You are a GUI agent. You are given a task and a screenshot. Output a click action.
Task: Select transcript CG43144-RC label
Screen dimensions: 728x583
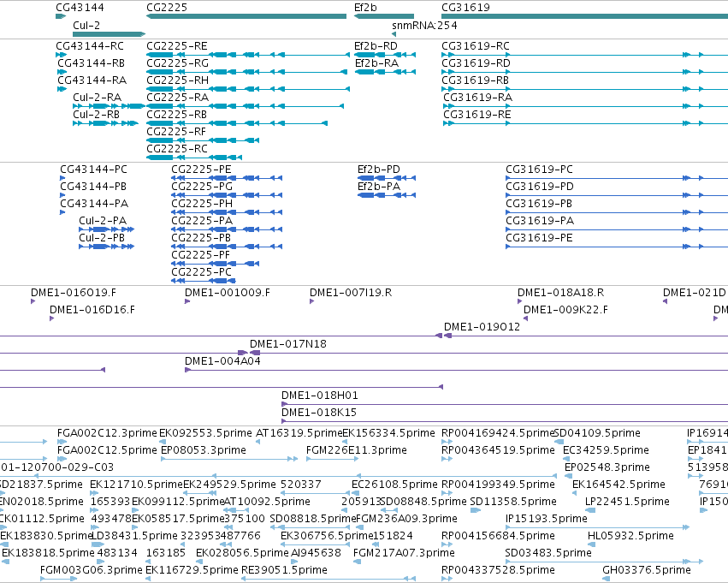(90, 46)
